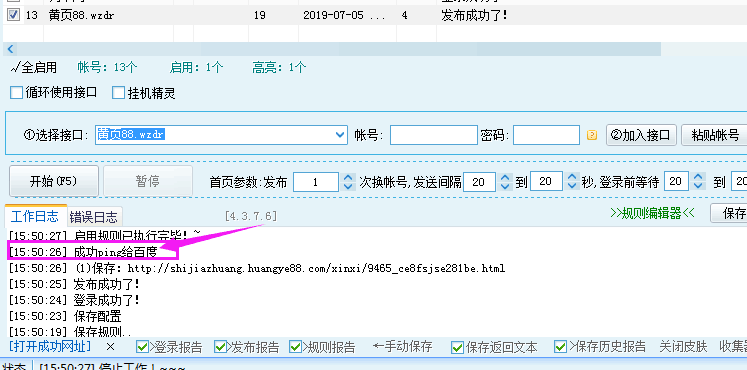Click the small yellow icon beside password field
This screenshot has width=747, height=370.
592,135
